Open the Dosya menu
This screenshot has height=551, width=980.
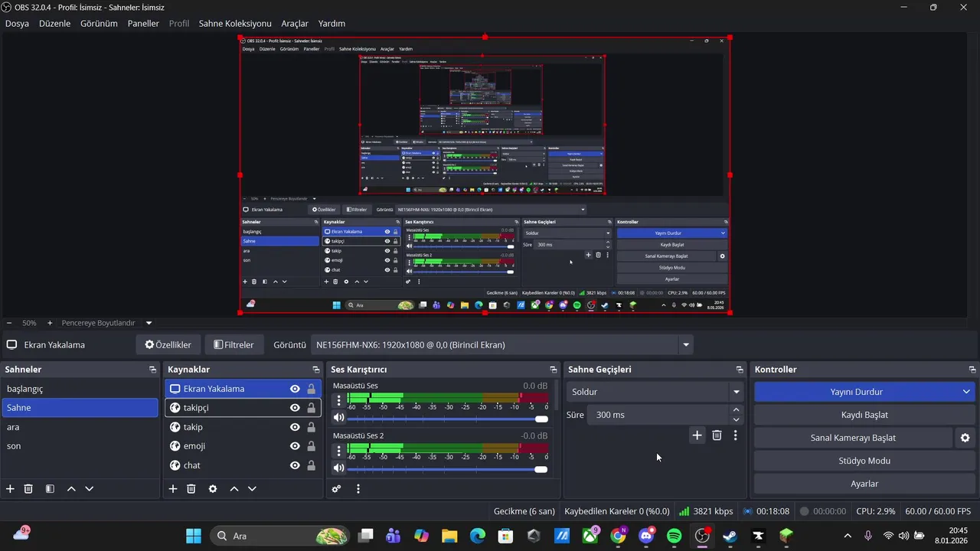point(17,24)
